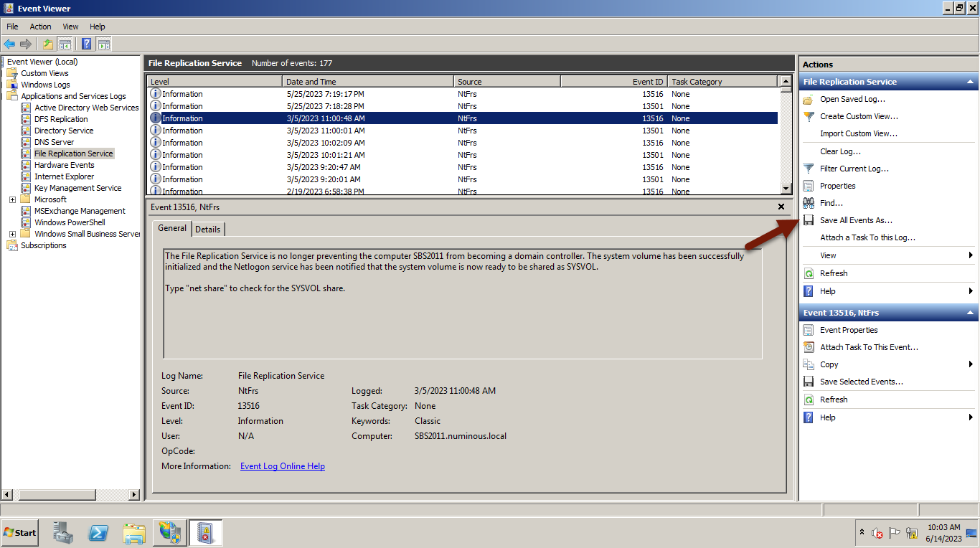The width and height of the screenshot is (980, 548).
Task: Open the Directory Service log
Action: (64, 131)
